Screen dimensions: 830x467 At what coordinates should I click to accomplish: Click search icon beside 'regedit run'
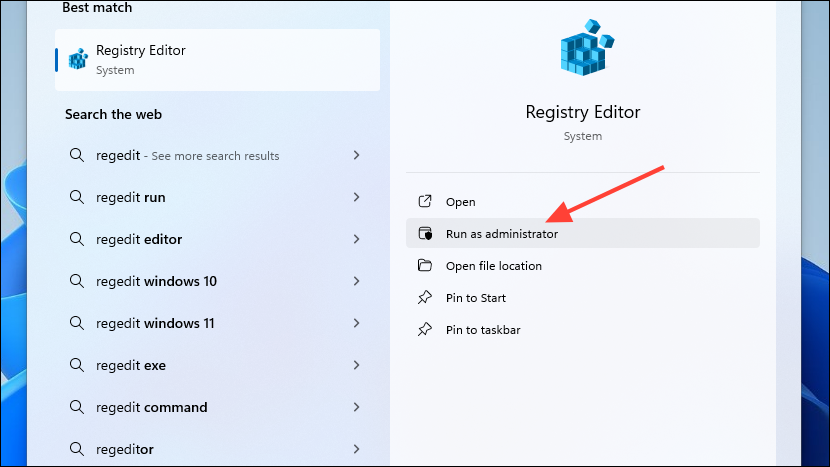point(77,197)
